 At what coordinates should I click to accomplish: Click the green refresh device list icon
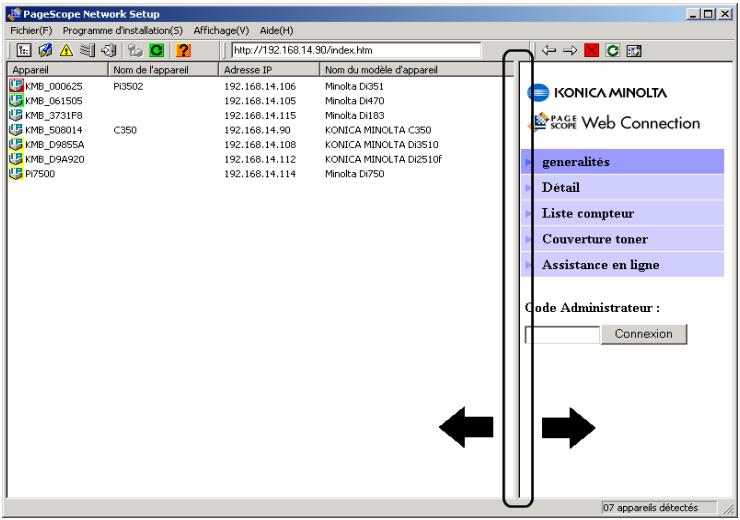click(x=156, y=50)
